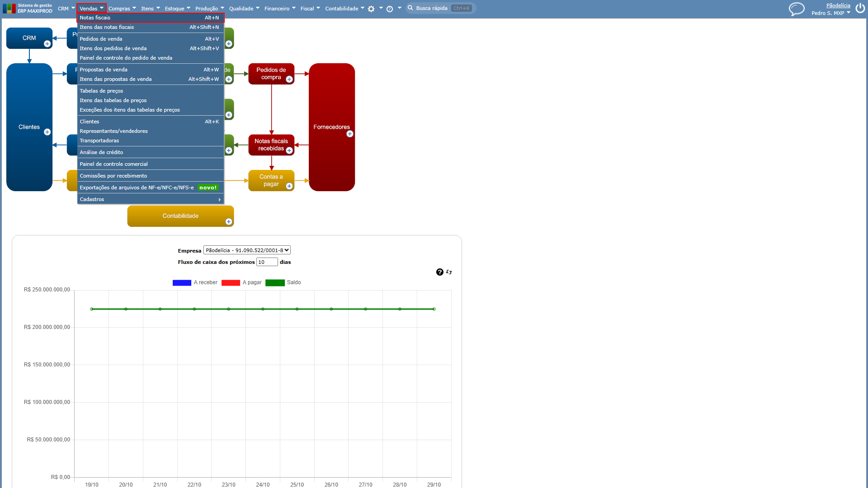Click plus icon on Contabilidade block

[x=229, y=221]
